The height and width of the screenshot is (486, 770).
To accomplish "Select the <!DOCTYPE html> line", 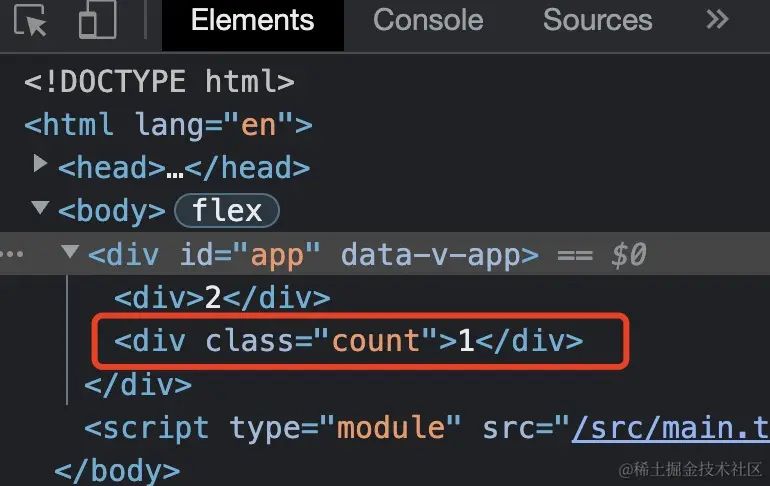I will 159,81.
